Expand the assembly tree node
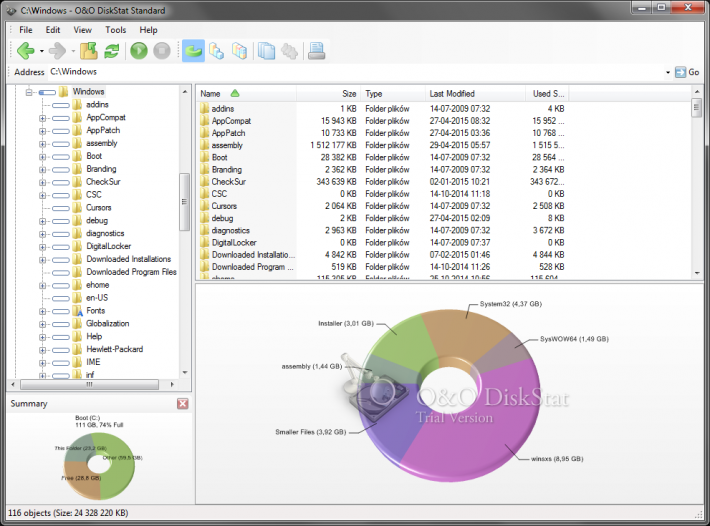This screenshot has height=526, width=710. click(x=43, y=144)
